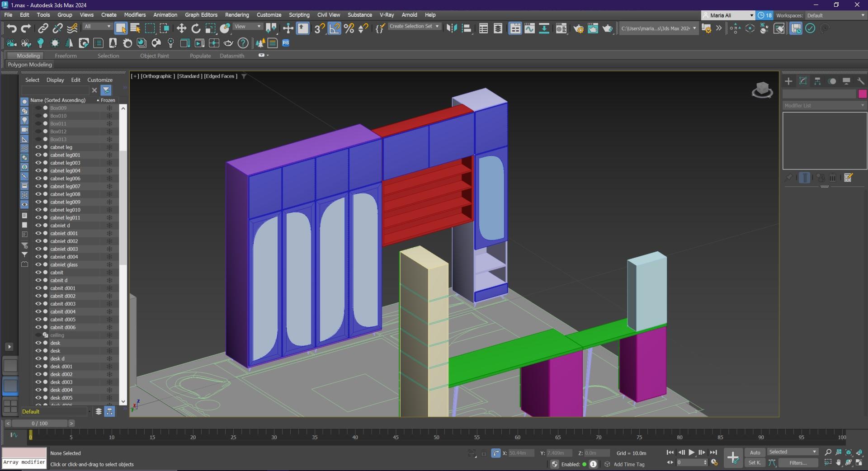Open the Utilities tab in command panel
Image resolution: width=868 pixels, height=471 pixels.
click(x=861, y=81)
